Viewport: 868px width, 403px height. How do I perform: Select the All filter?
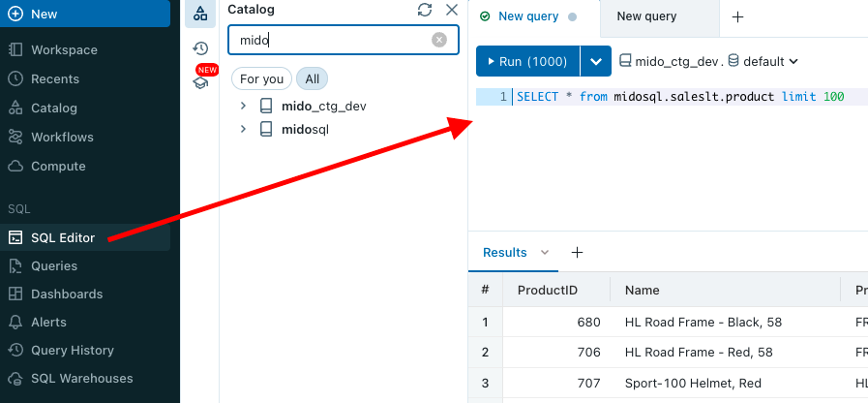tap(313, 78)
